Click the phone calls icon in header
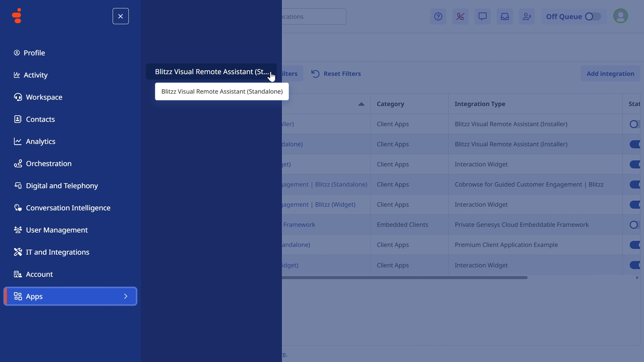 (x=460, y=16)
